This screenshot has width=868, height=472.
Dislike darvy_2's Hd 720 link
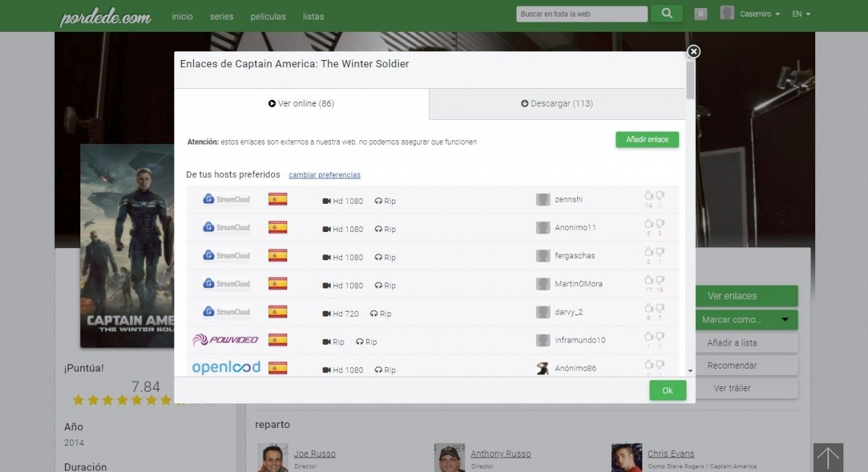(660, 308)
